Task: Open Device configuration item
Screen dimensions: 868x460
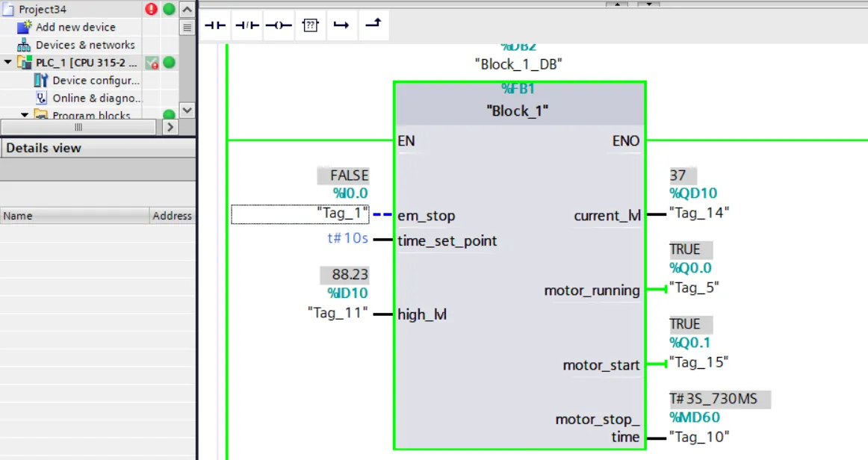Action: pos(96,80)
